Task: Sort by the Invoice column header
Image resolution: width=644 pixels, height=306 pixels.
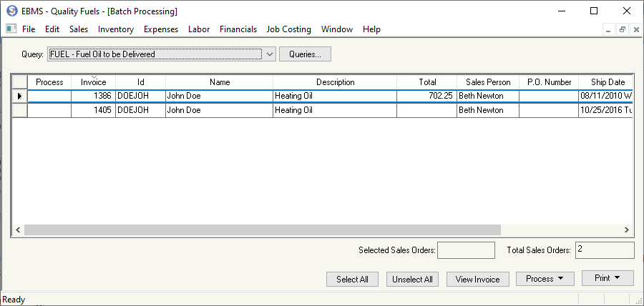Action: (93, 82)
